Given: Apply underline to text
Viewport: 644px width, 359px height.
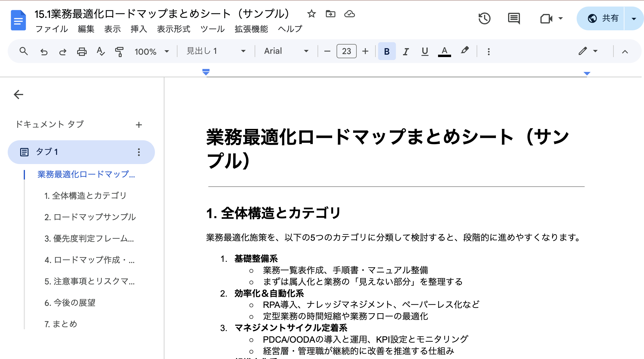Looking at the screenshot, I should pos(425,51).
